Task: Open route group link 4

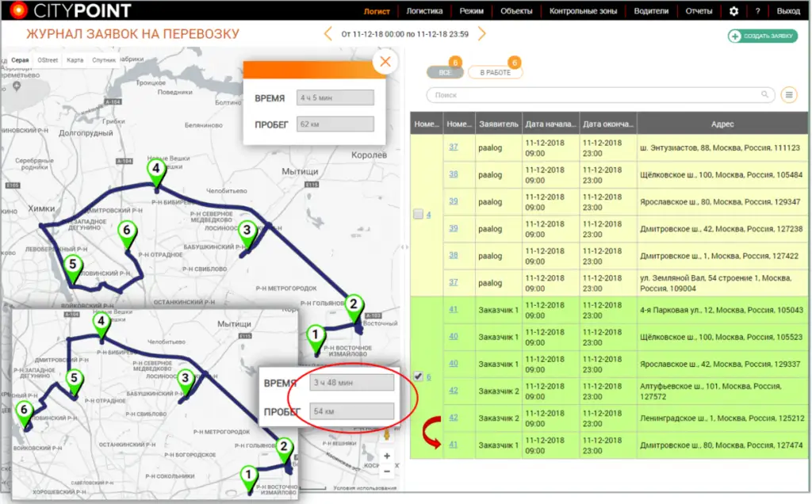Action: 429,215
